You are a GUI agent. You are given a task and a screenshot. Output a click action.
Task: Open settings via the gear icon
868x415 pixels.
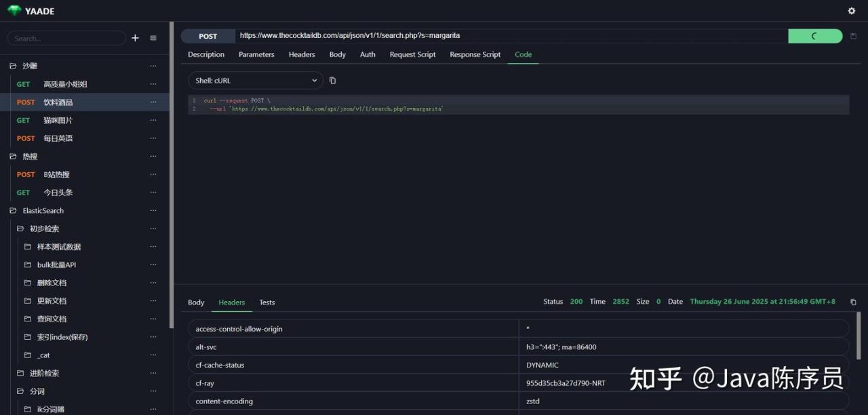point(852,11)
